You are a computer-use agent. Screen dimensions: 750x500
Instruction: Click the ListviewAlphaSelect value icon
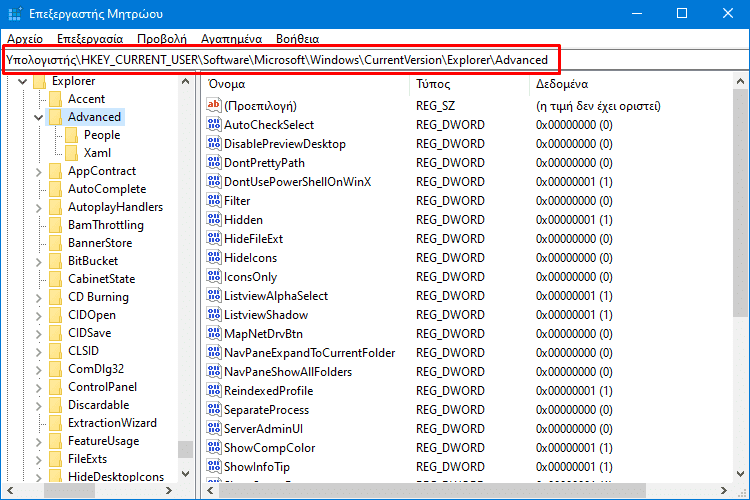click(x=213, y=295)
